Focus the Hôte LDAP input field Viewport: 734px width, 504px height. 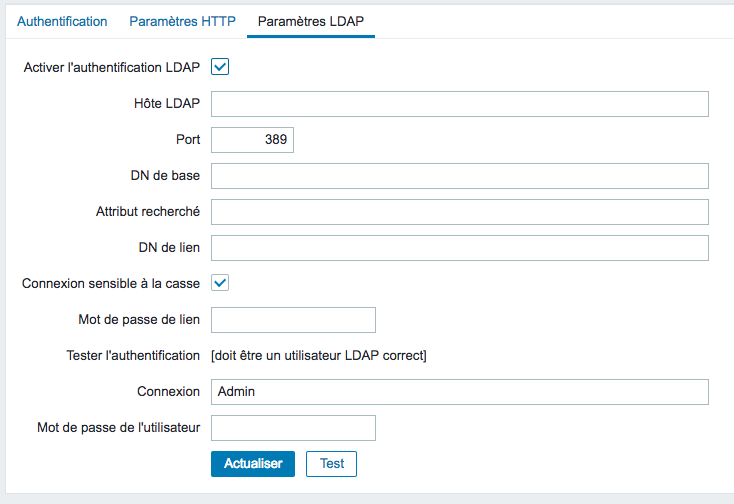pos(460,104)
